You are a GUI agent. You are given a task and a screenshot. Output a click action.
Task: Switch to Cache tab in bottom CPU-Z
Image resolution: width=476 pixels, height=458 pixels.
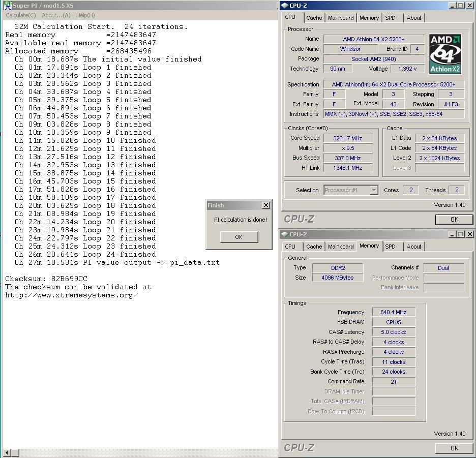click(314, 247)
